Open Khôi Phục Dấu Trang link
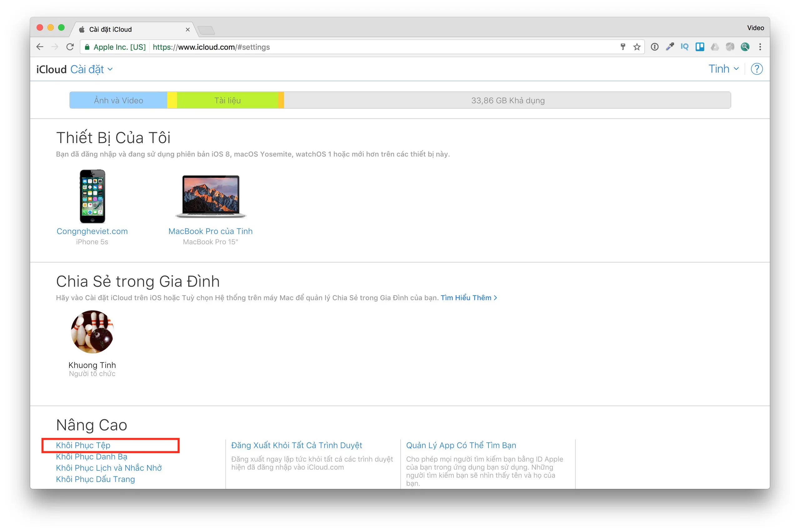This screenshot has width=800, height=532. pos(95,479)
